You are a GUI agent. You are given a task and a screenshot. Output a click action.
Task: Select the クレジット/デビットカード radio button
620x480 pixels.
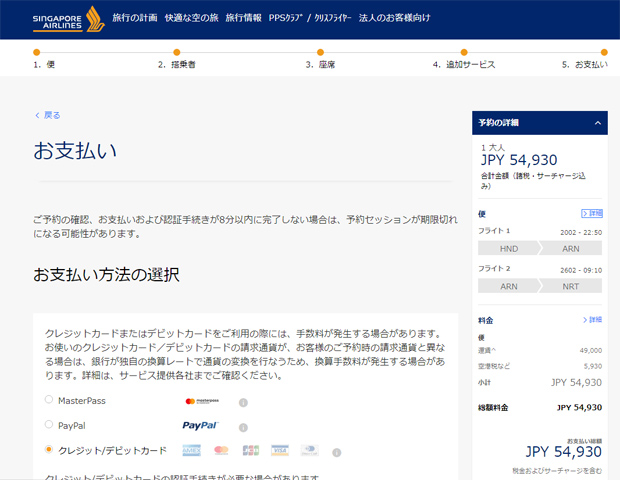coord(49,450)
